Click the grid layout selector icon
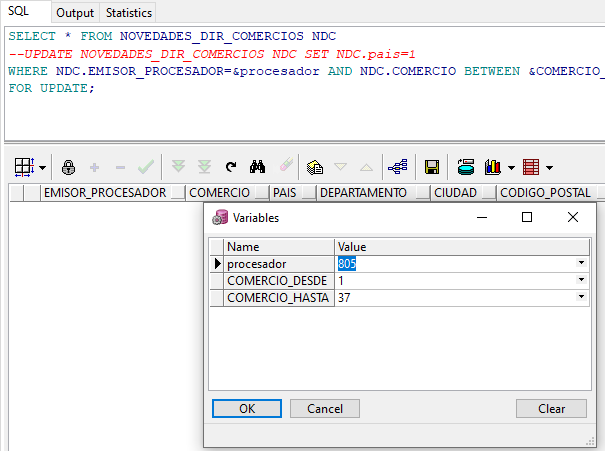Viewport: 605px width, 451px height. [x=23, y=167]
